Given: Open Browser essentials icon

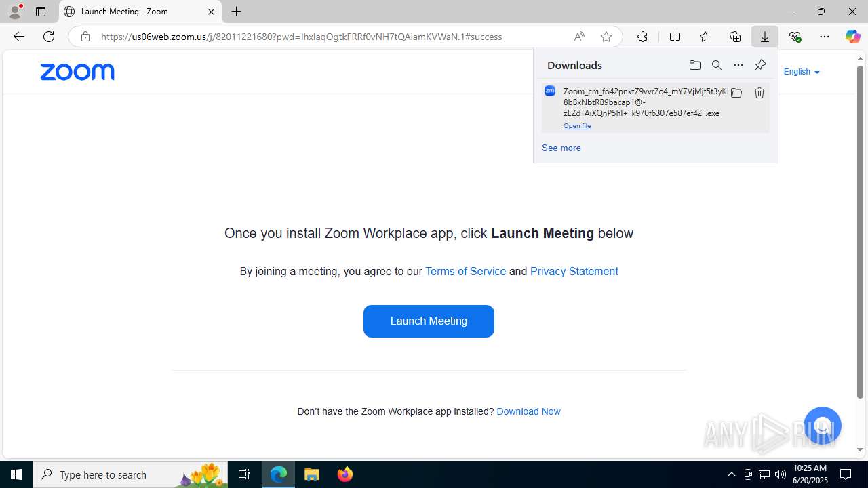Looking at the screenshot, I should 795,37.
